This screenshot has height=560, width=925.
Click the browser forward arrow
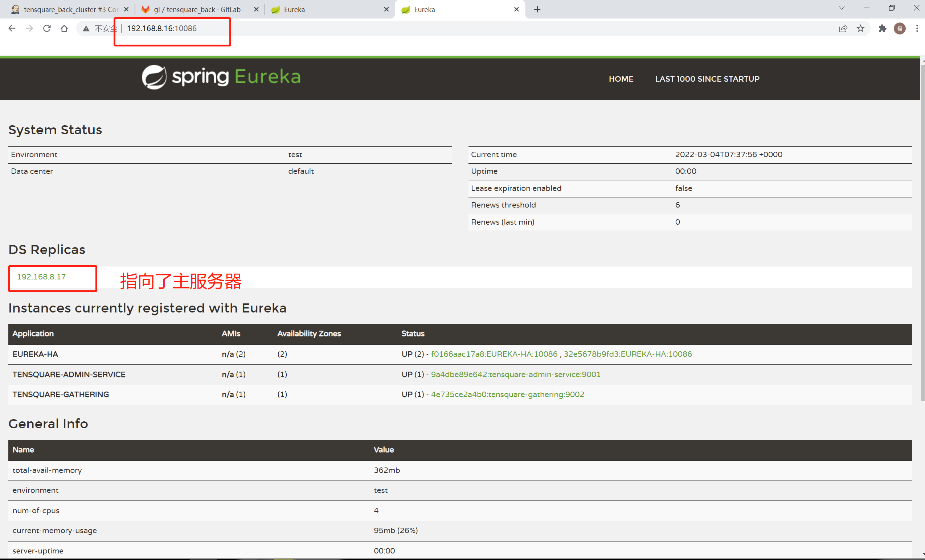pos(29,29)
